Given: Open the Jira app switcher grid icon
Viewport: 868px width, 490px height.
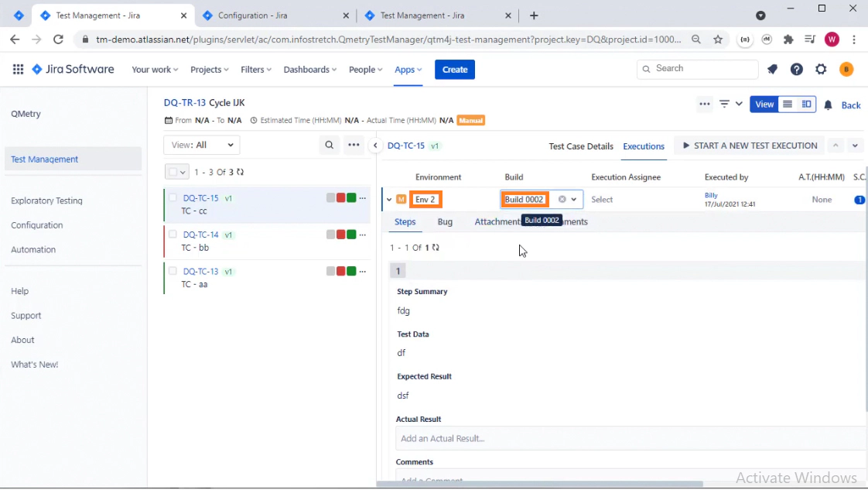Looking at the screenshot, I should 18,70.
